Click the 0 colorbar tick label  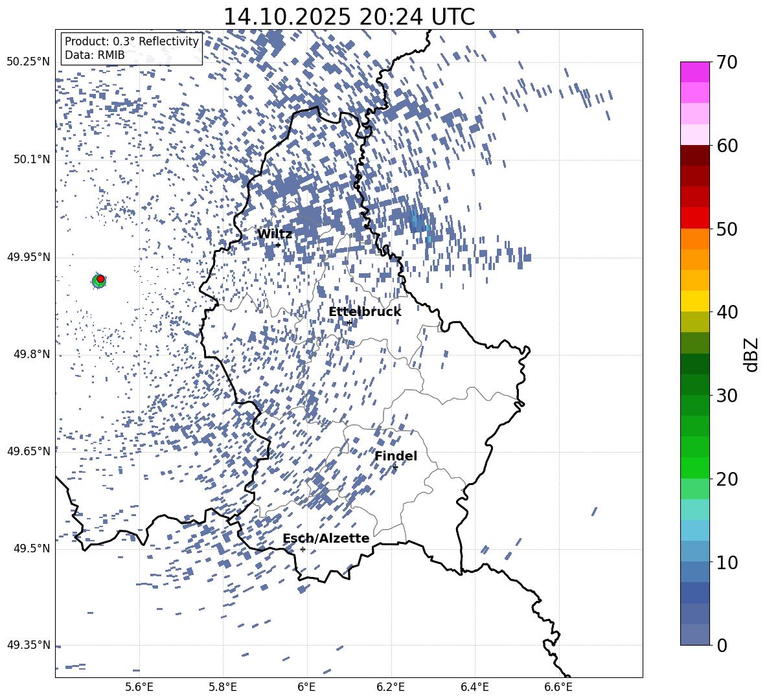coord(722,645)
